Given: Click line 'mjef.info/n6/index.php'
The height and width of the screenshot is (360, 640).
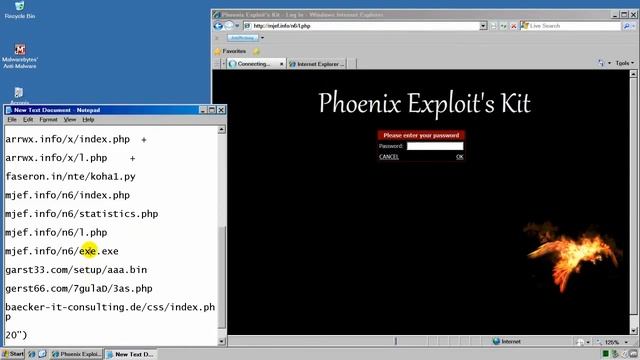Looking at the screenshot, I should 67,195.
